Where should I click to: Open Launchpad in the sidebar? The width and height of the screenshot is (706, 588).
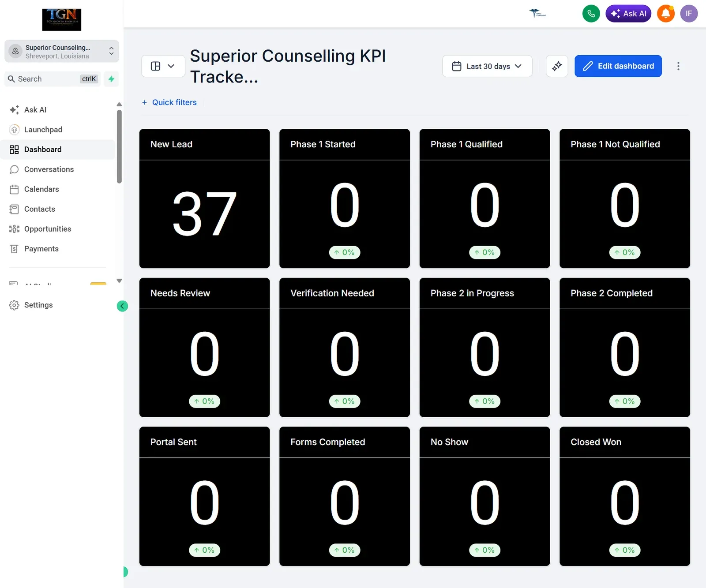click(x=57, y=130)
